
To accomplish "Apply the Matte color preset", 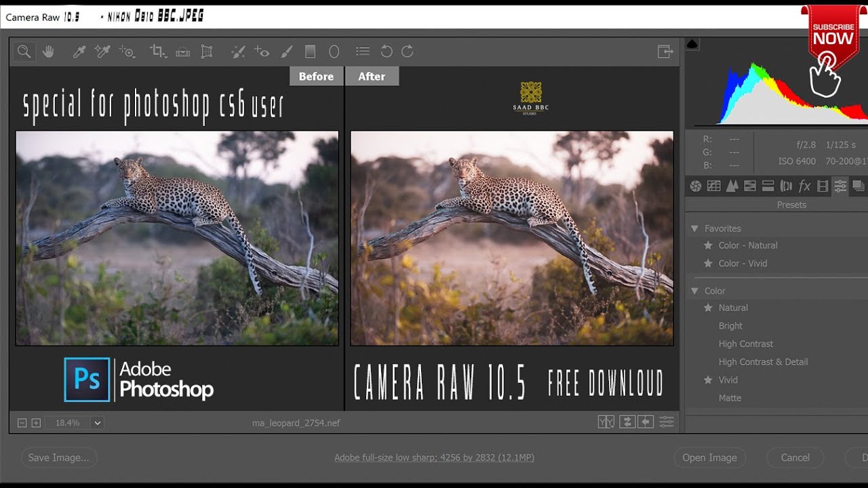I will pos(730,398).
